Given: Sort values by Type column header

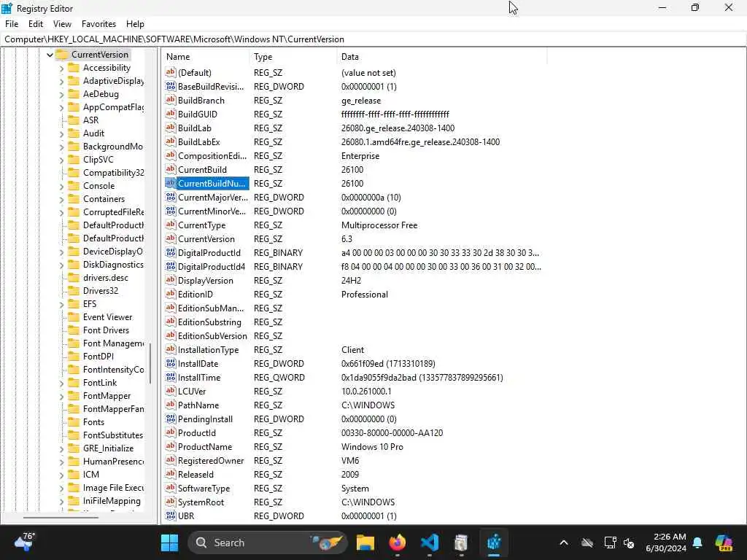Looking at the screenshot, I should 293,57.
